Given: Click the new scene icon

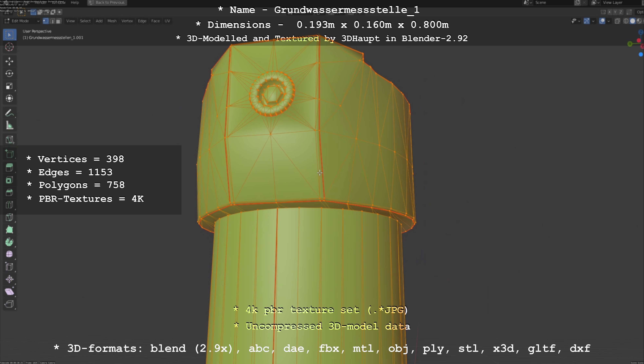Looking at the screenshot, I should (x=578, y=2).
